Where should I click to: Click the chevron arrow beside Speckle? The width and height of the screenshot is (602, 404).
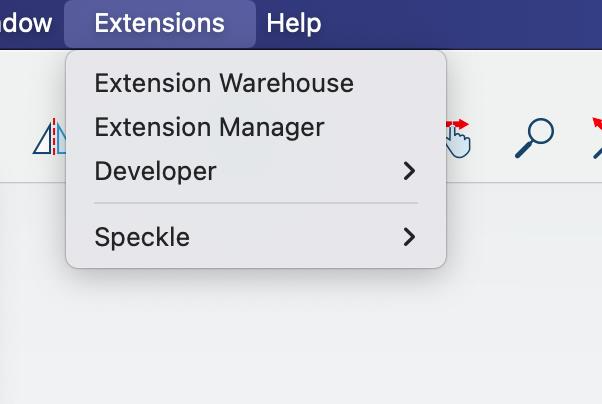pyautogui.click(x=409, y=237)
